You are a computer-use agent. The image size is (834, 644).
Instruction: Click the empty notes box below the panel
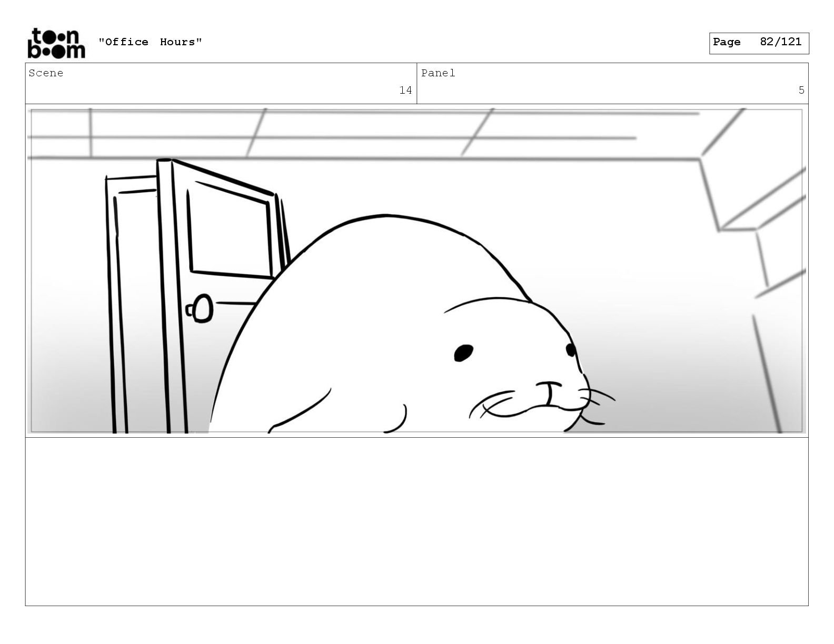416,521
